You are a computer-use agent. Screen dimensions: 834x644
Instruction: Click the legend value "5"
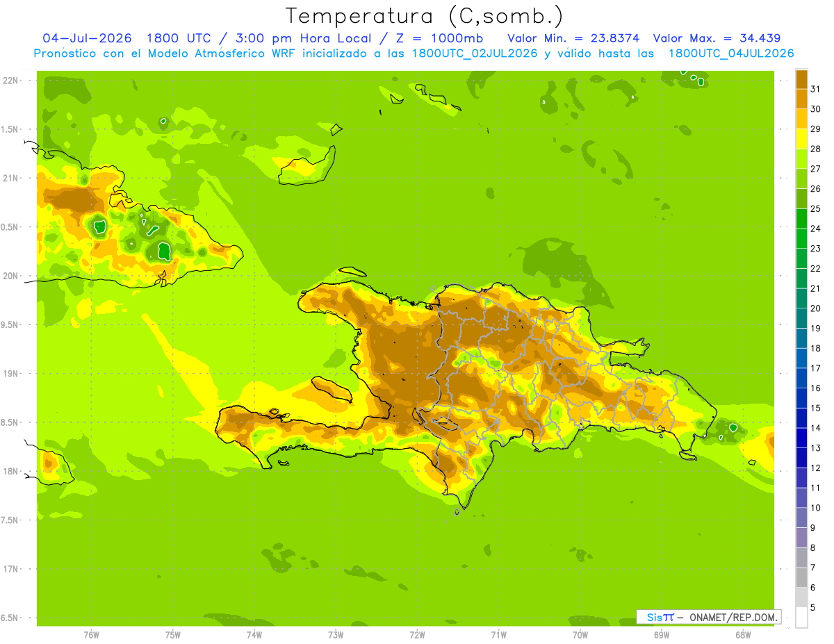(813, 608)
